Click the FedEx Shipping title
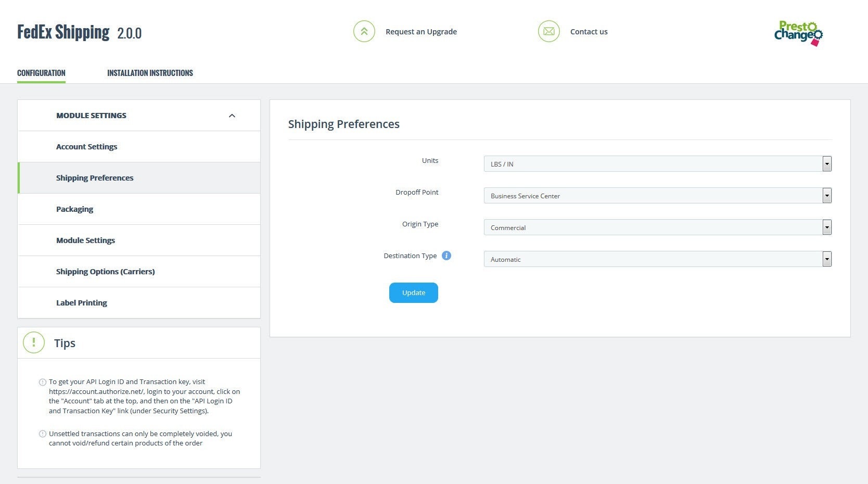Image resolution: width=868 pixels, height=484 pixels. [63, 32]
